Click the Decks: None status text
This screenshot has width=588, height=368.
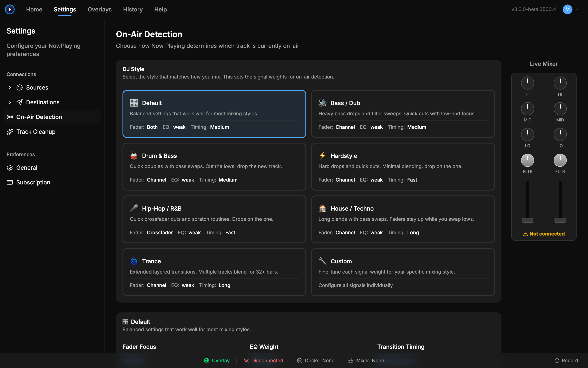coord(320,361)
